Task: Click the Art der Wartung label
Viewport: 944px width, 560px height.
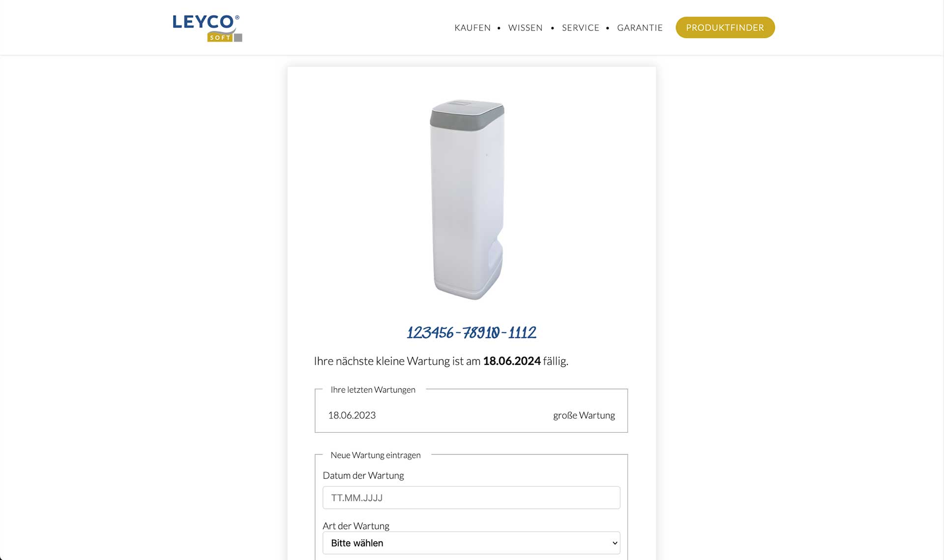Action: click(356, 526)
